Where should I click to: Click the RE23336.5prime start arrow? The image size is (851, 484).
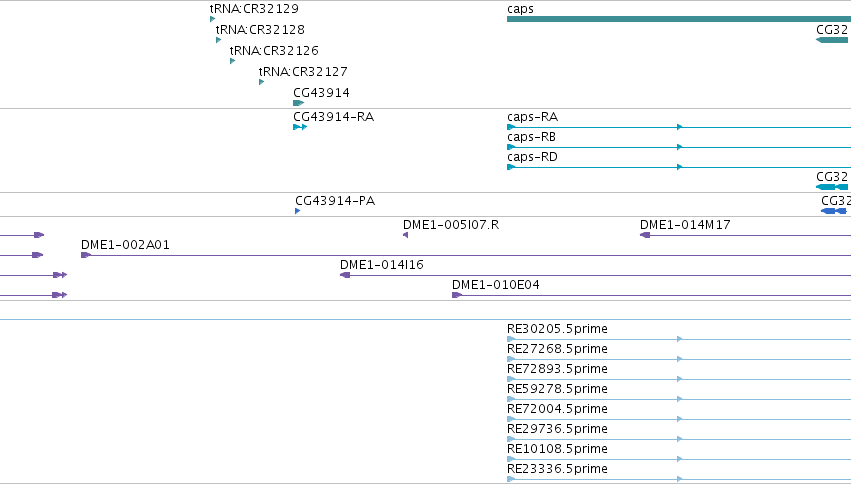[x=511, y=479]
